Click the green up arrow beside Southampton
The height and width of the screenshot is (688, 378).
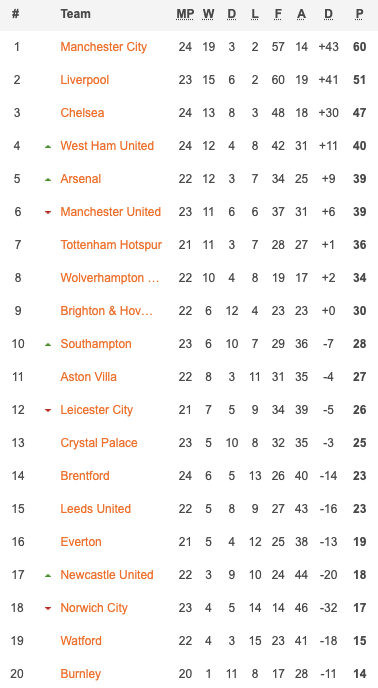point(48,344)
